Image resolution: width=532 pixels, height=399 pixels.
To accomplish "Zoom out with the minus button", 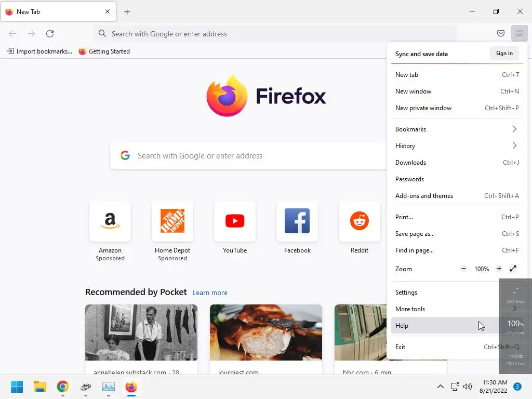I will coord(463,269).
